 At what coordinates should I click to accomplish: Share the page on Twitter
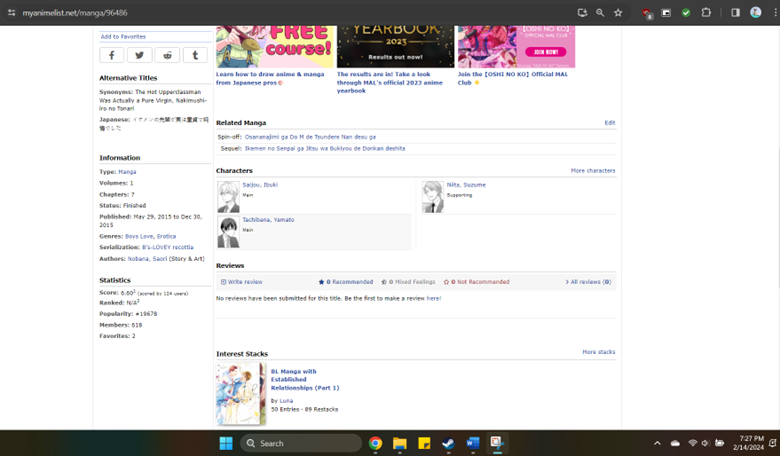click(139, 55)
